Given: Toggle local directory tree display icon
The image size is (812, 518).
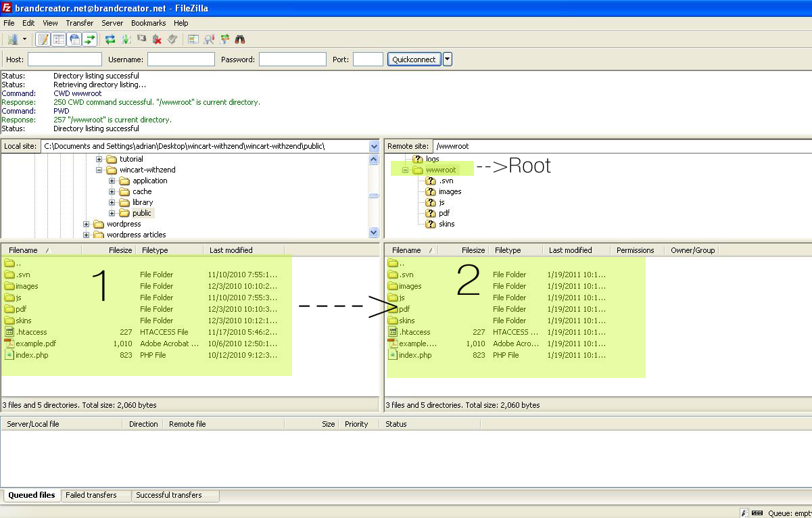Looking at the screenshot, I should pos(59,39).
